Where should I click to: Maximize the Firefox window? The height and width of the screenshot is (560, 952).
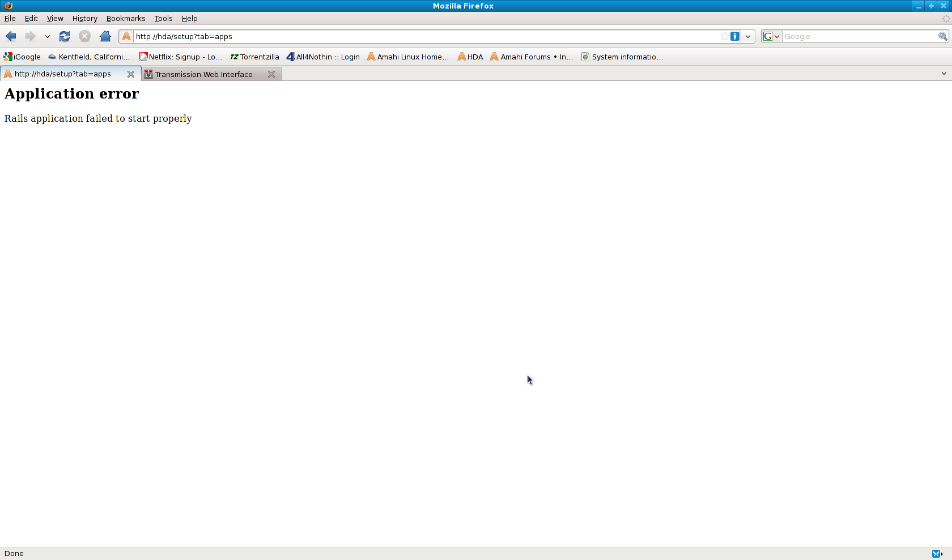point(931,6)
